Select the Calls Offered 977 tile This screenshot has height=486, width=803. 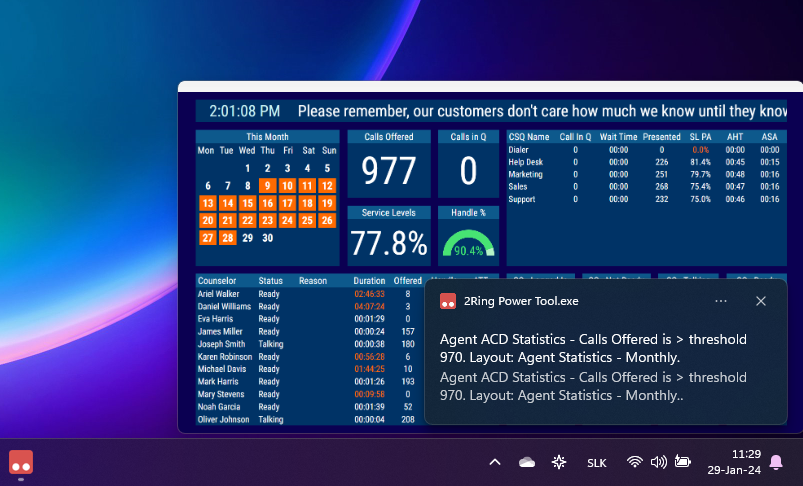pos(389,164)
